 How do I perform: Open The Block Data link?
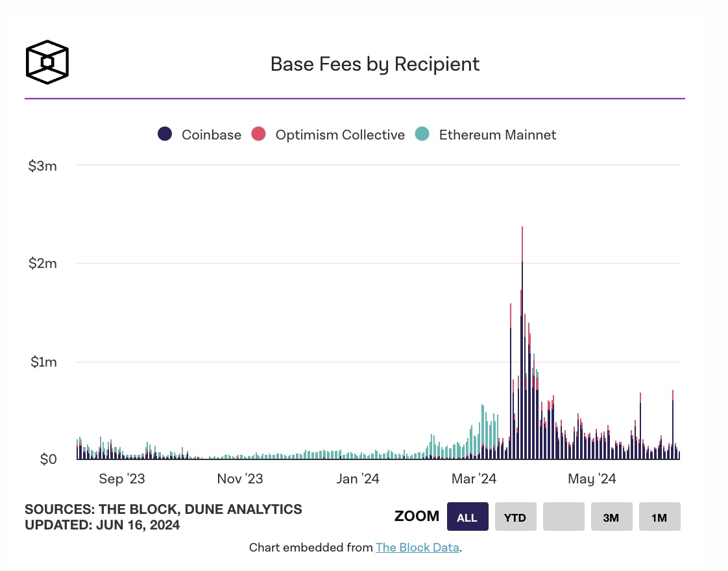417,548
